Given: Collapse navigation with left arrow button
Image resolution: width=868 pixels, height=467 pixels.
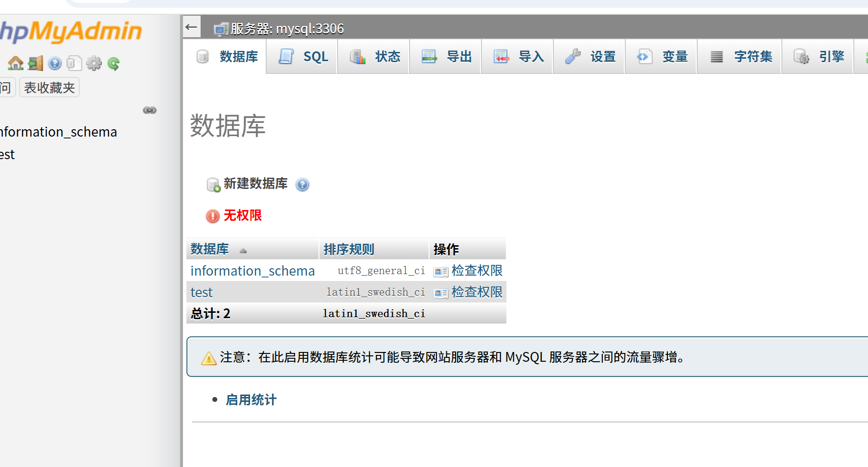Looking at the screenshot, I should pyautogui.click(x=191, y=27).
